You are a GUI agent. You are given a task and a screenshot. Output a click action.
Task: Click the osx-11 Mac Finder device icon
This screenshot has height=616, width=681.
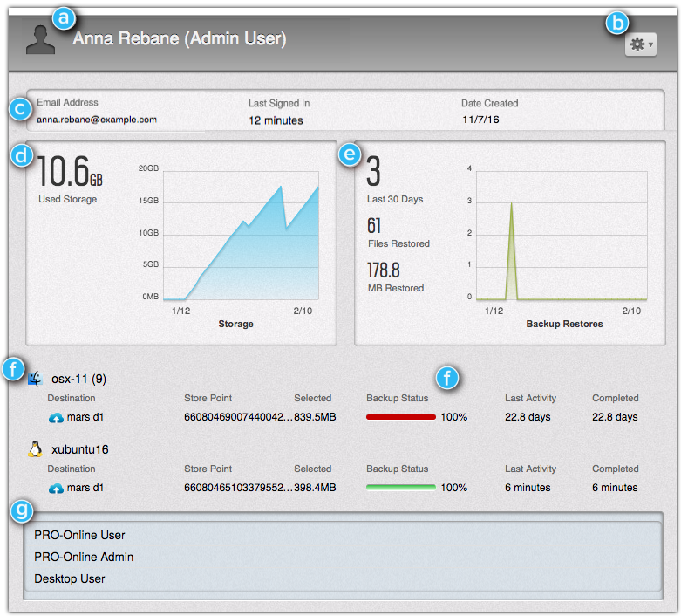tap(35, 379)
